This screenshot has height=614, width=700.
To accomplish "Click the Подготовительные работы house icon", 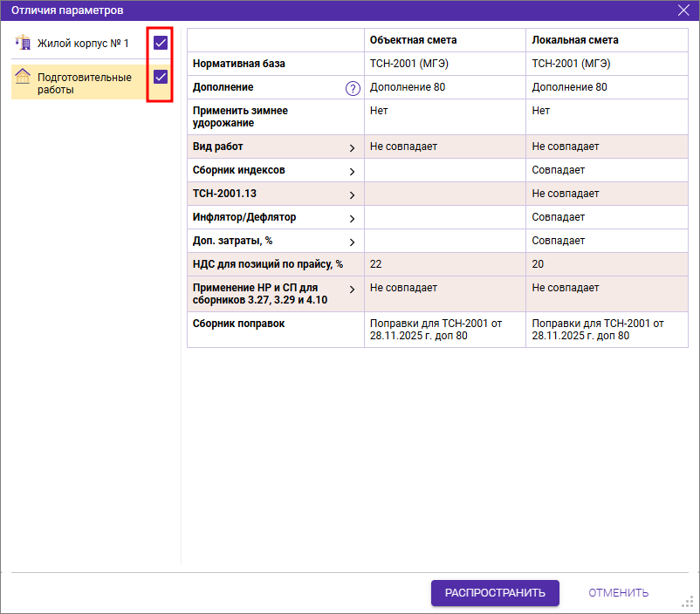I will point(23,77).
